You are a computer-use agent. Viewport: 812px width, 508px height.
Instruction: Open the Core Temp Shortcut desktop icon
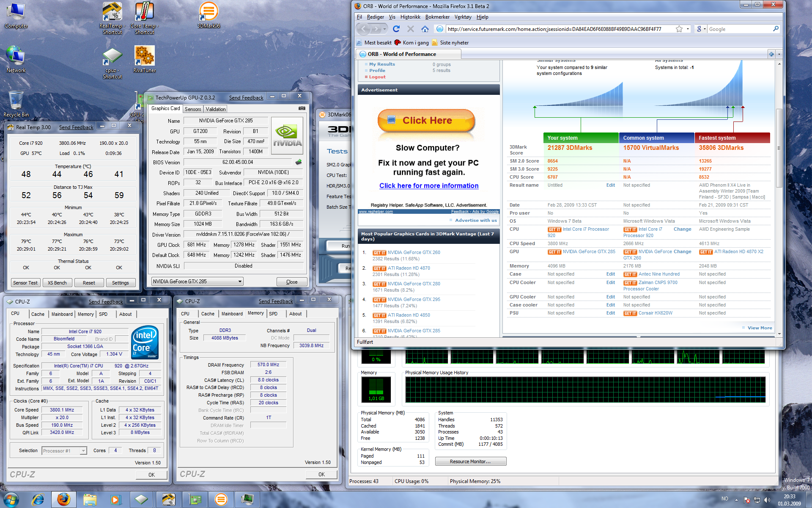(x=144, y=18)
